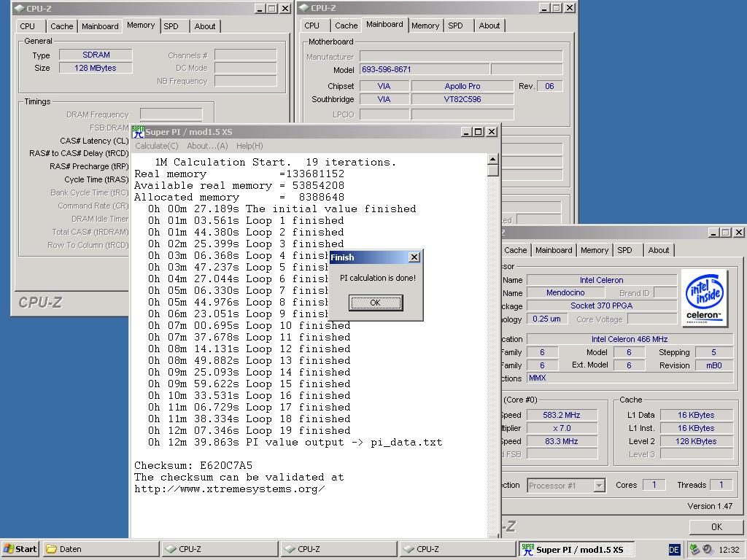The width and height of the screenshot is (747, 560).
Task: Click the tray icon left of the clock
Action: [708, 549]
